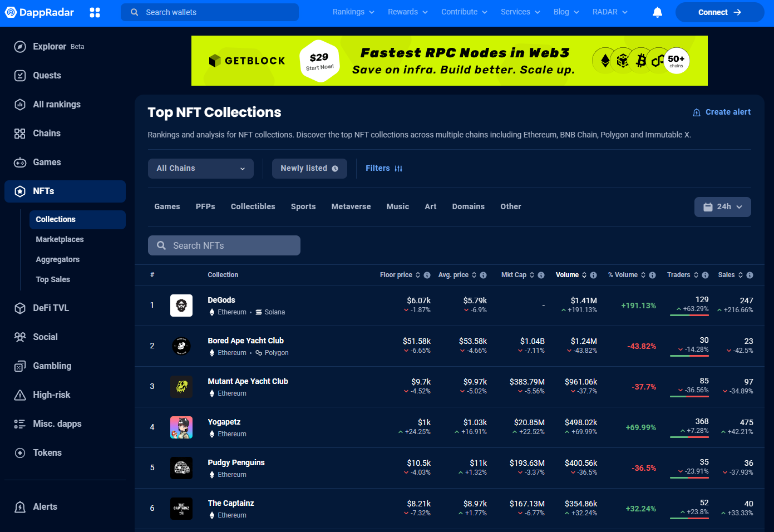Click Sales column info icon
The image size is (774, 532).
tap(750, 275)
